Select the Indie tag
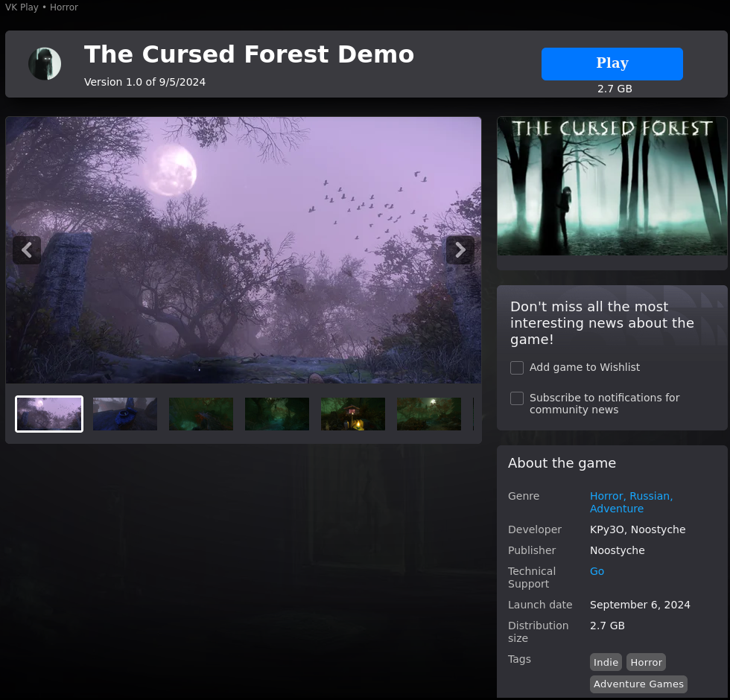 [x=606, y=661]
